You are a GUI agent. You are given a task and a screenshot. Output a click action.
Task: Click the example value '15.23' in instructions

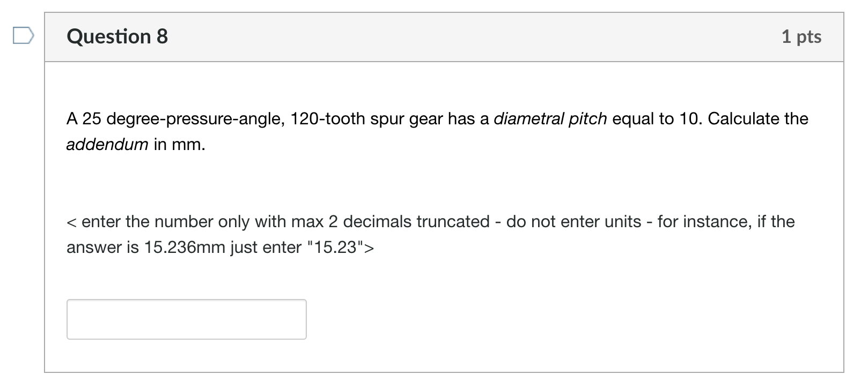[x=335, y=247]
